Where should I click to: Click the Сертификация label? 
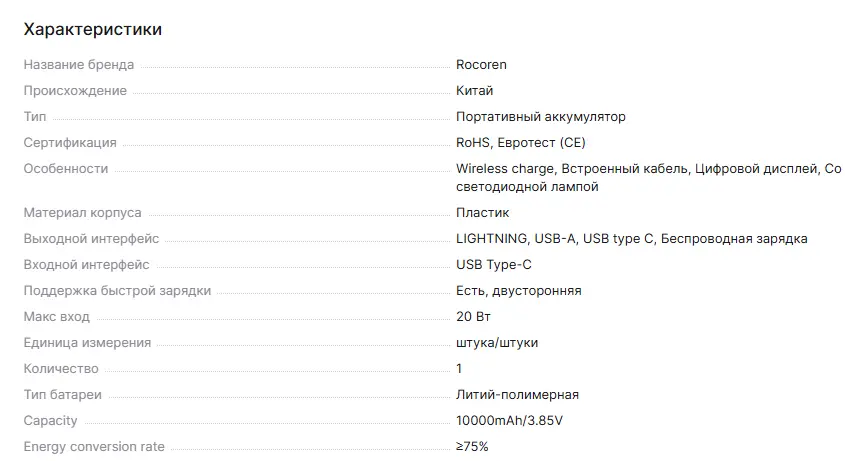tap(70, 143)
